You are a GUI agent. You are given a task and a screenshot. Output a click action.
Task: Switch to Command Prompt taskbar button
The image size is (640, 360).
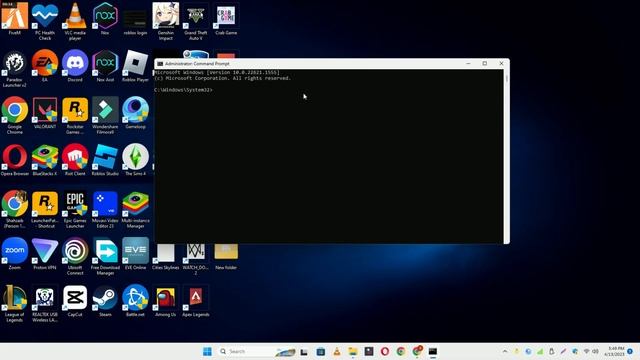point(433,351)
